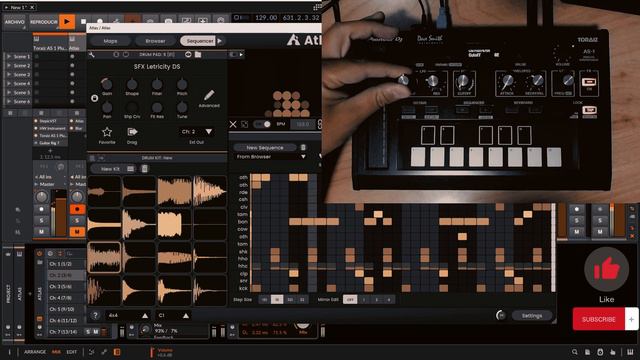Screen dimensions: 640x360
Task: Toggle the orange record arm on the Atlas track
Action: [x=77, y=209]
